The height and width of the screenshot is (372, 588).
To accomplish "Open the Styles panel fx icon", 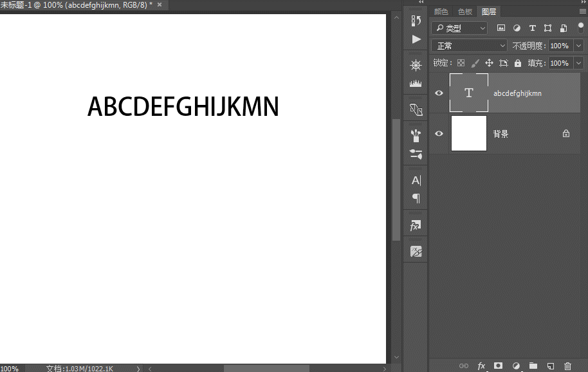I will pos(416,225).
